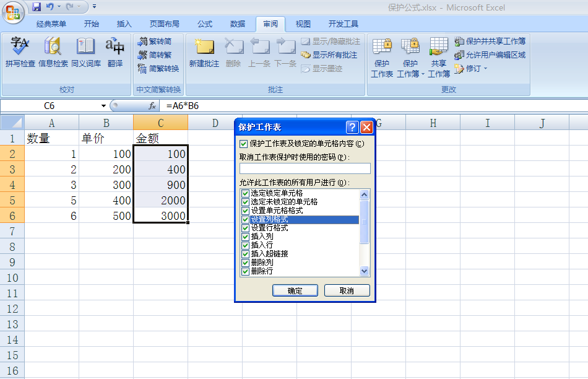The width and height of the screenshot is (588, 379).
Task: Click the 共享工作簿 share workbook icon
Action: pyautogui.click(x=439, y=46)
